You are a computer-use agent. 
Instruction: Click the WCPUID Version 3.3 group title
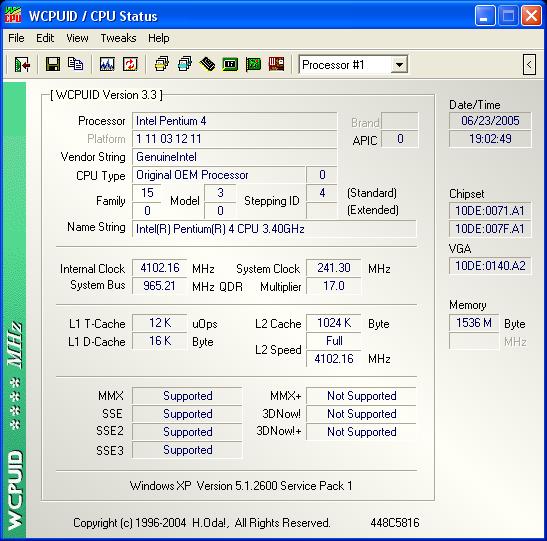point(106,95)
